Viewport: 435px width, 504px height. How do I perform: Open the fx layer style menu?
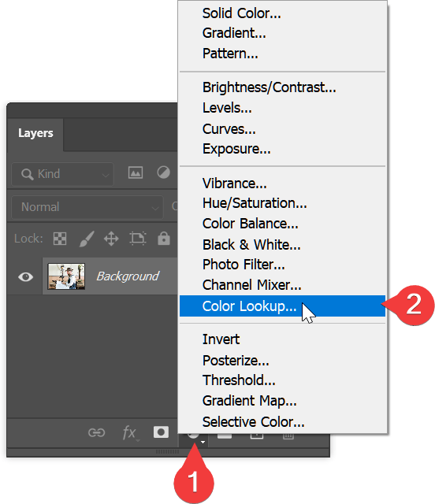130,433
